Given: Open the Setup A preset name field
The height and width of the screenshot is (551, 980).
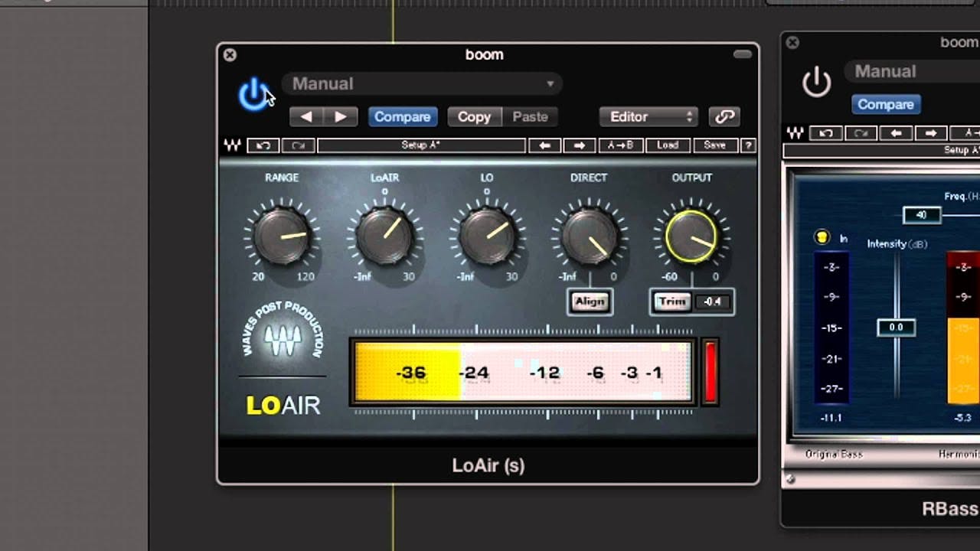Looking at the screenshot, I should click(421, 145).
